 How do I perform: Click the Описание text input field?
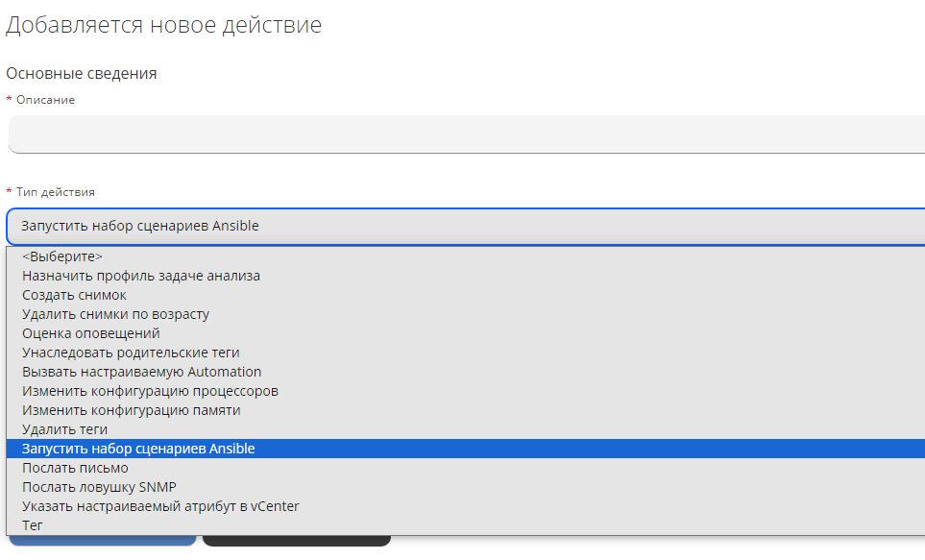point(467,134)
